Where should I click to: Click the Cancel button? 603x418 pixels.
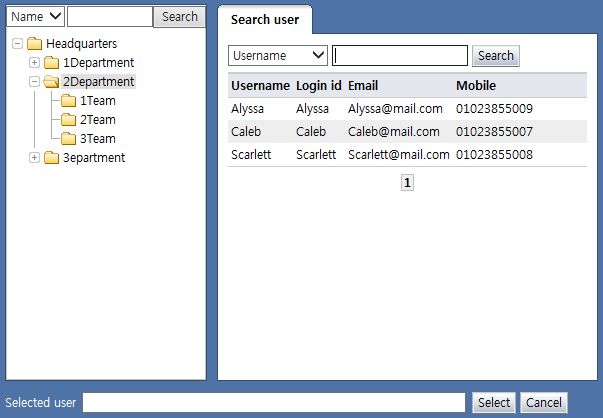544,402
